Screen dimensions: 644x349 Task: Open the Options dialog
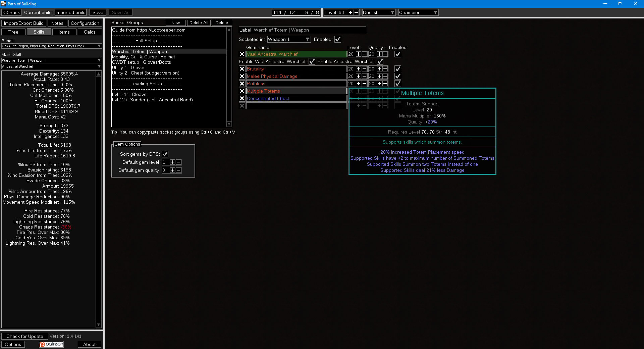pos(13,344)
